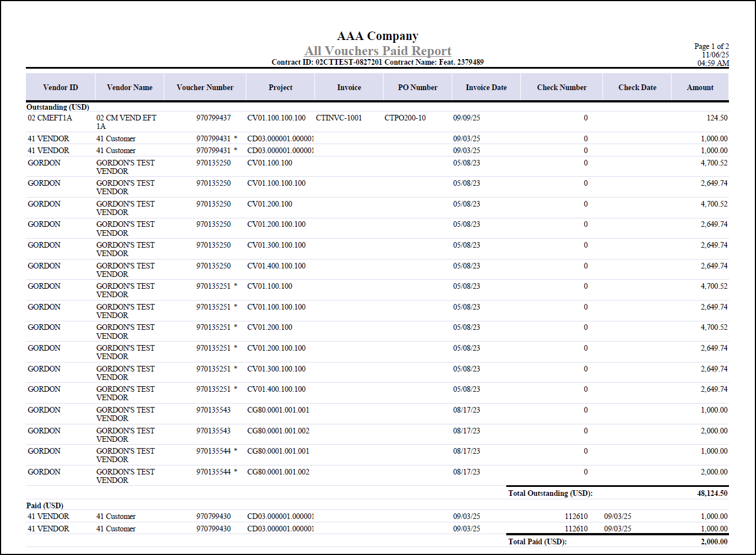Viewport: 756px width, 555px height.
Task: Click the Invoice column header
Action: click(349, 87)
